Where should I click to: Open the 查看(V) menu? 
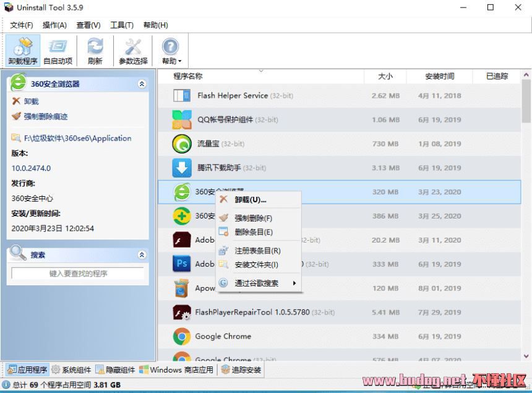[x=88, y=25]
